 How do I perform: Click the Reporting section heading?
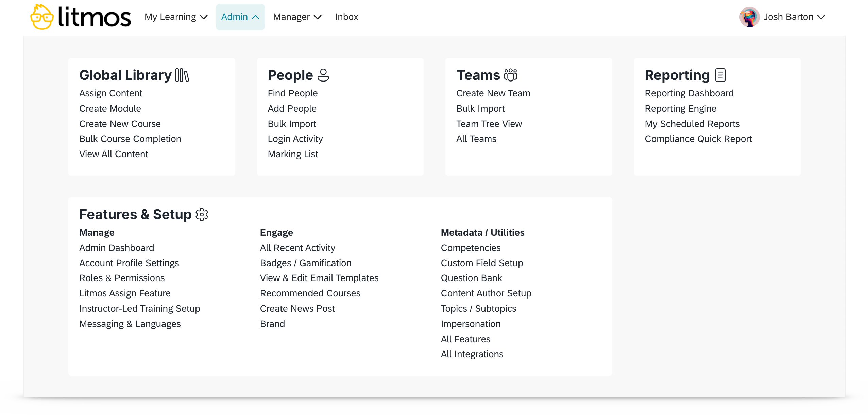coord(677,75)
